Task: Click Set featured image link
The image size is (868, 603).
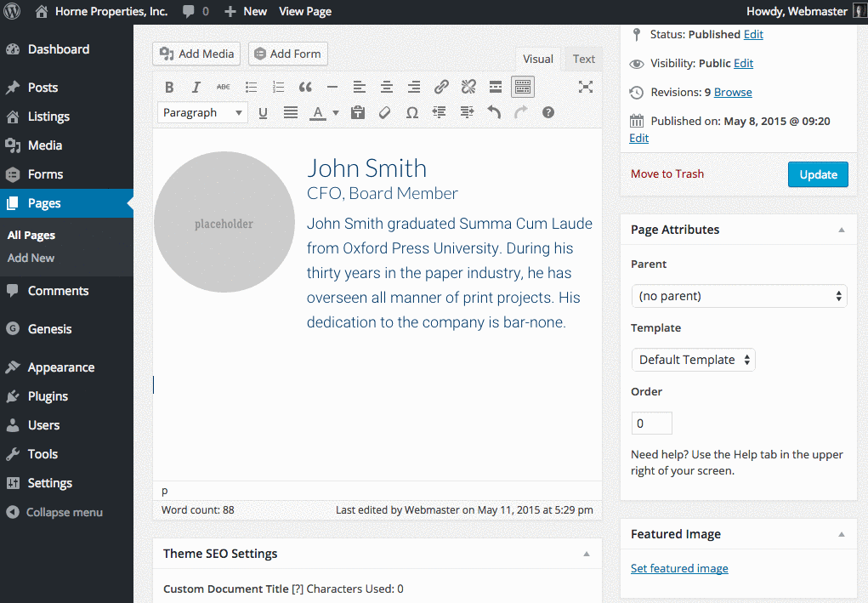Action: pos(679,569)
